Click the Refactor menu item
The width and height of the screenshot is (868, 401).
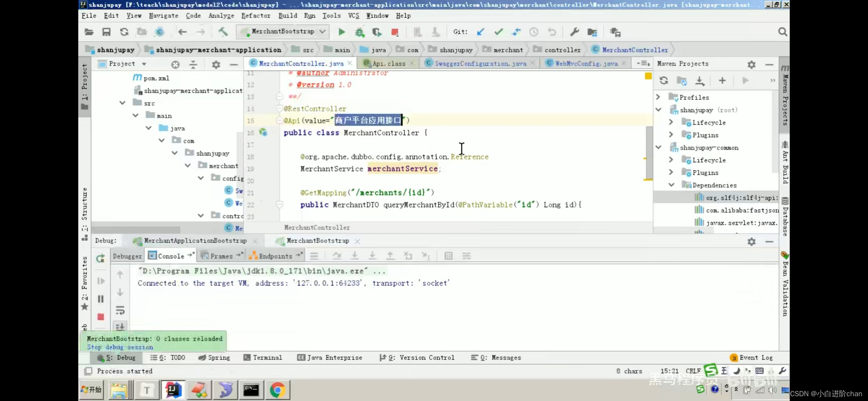pos(256,16)
